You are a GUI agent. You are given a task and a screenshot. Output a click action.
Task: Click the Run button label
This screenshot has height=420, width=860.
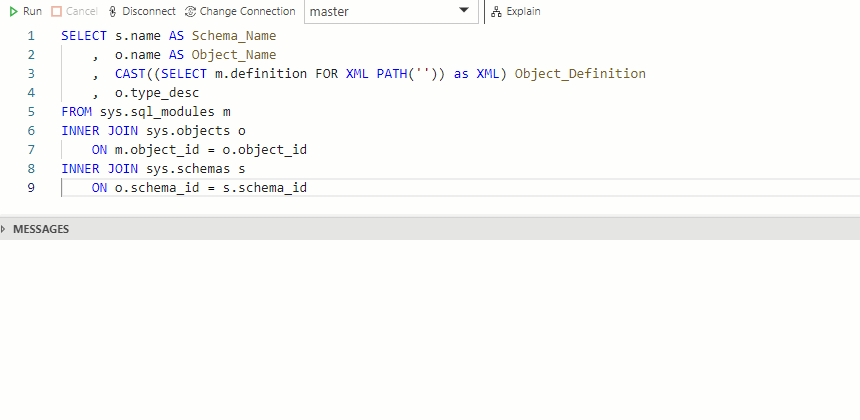(x=32, y=12)
